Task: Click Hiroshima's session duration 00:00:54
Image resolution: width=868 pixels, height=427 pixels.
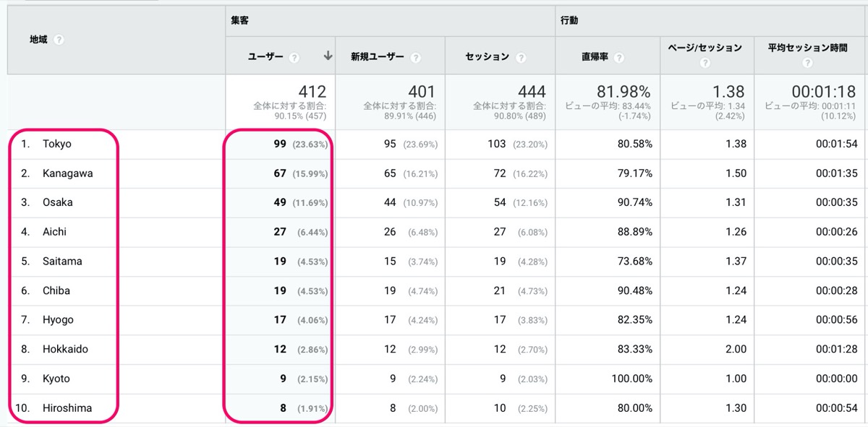Action: coord(837,408)
